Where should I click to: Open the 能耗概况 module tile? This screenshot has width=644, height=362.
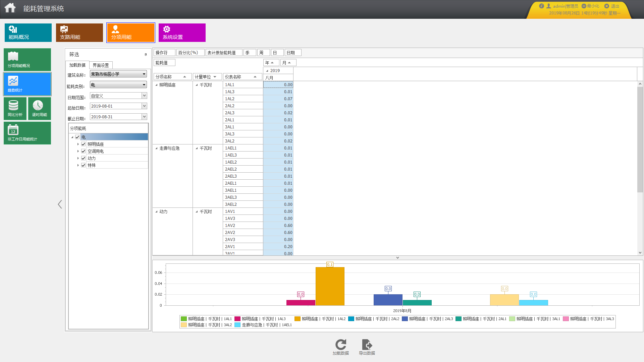[28, 33]
